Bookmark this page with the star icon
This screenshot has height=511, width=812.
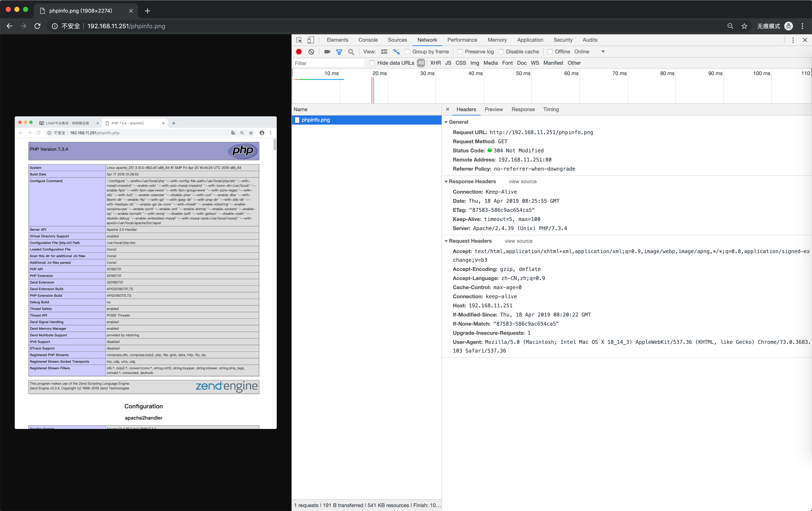744,26
